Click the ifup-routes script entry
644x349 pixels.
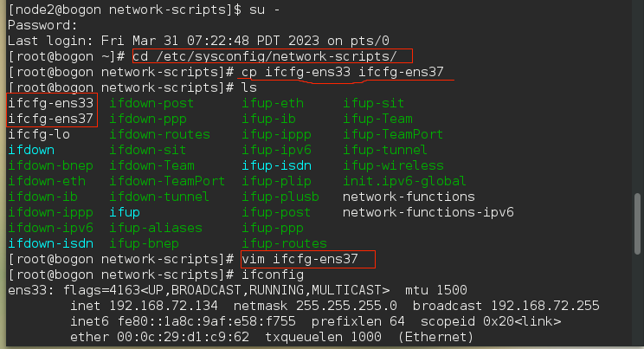284,243
